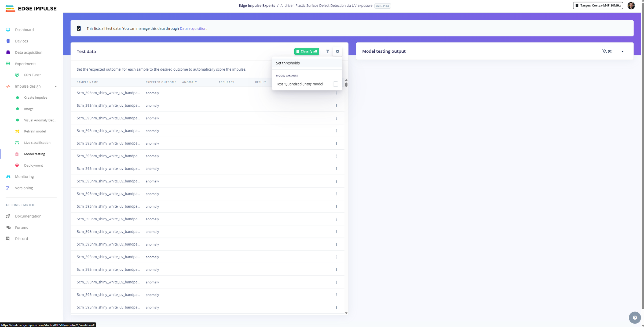Click the EXPECTED OUTCOME column header
The image size is (644, 327).
coord(161,82)
